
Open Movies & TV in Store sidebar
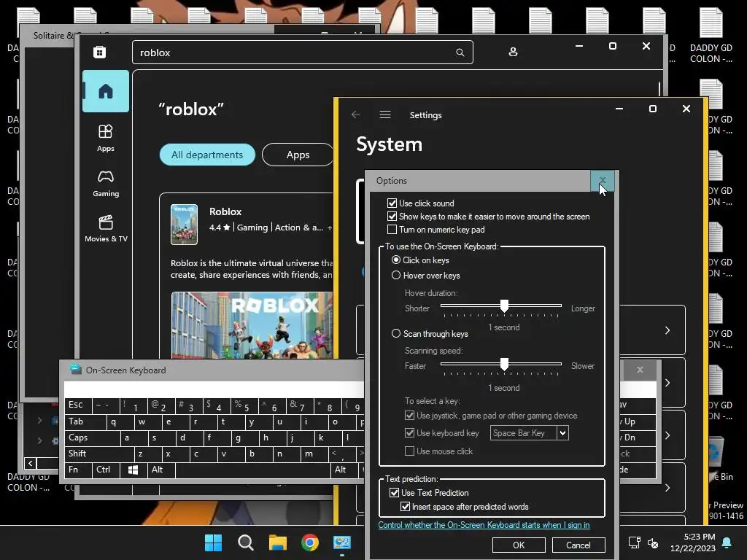[x=106, y=228]
